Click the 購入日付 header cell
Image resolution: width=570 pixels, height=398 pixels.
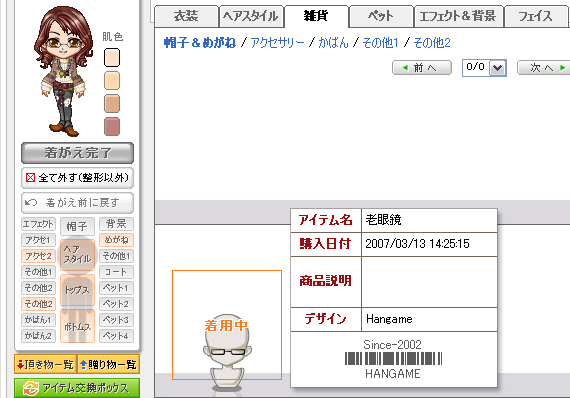pyautogui.click(x=326, y=244)
